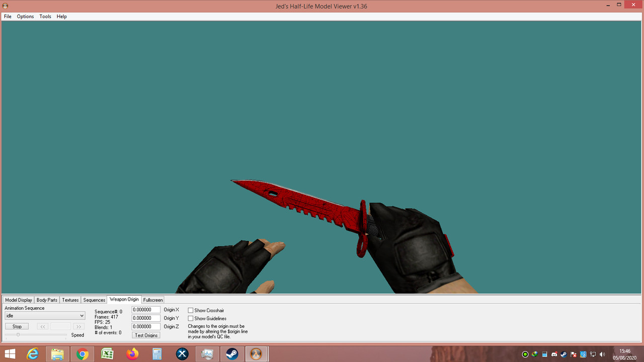The image size is (644, 362).
Task: Open Google Chrome from the taskbar
Action: (83, 354)
